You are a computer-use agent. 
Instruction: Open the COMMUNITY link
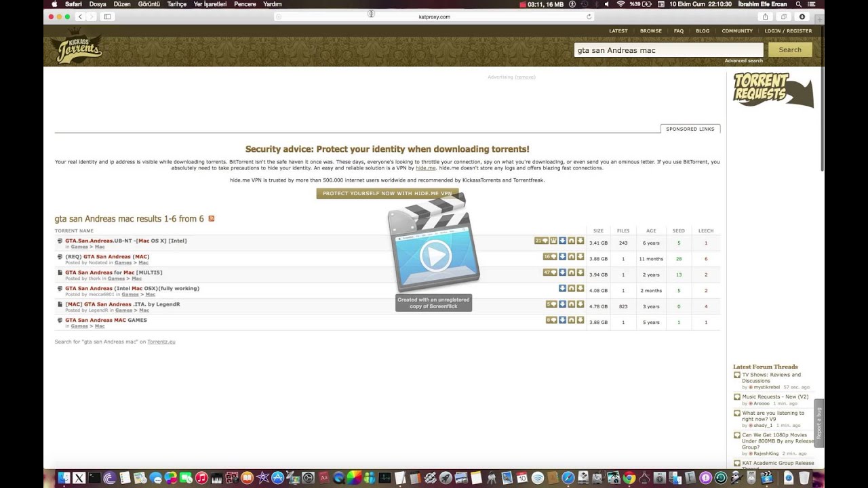tap(737, 30)
